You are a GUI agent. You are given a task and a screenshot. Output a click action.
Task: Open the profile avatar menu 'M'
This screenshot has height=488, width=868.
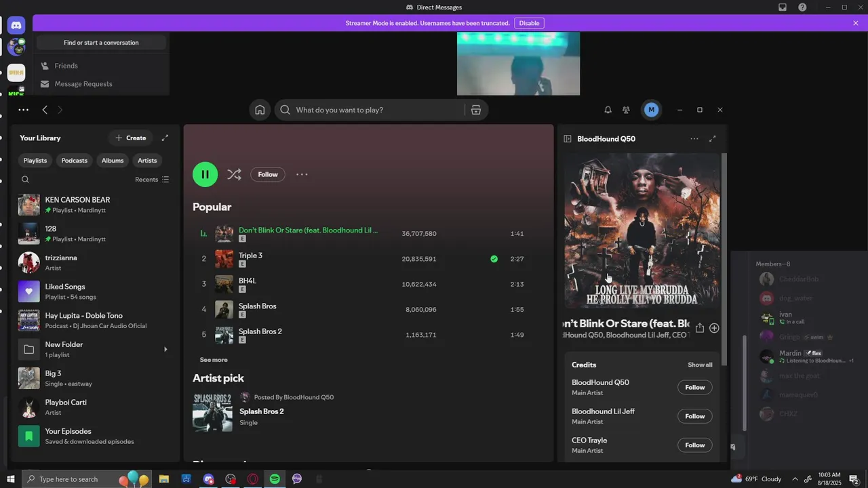tap(651, 110)
